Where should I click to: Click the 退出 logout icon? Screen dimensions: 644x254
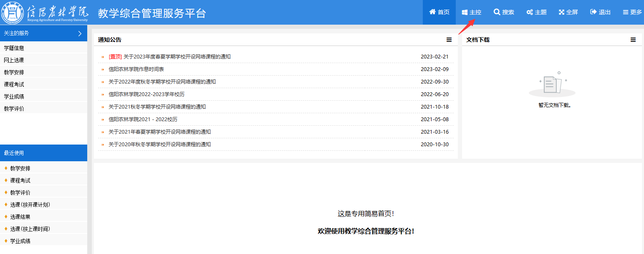[x=593, y=12]
